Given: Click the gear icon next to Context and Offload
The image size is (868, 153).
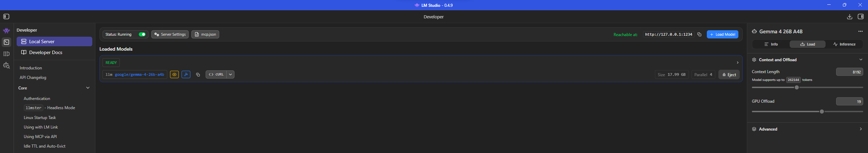Looking at the screenshot, I should pyautogui.click(x=754, y=60).
